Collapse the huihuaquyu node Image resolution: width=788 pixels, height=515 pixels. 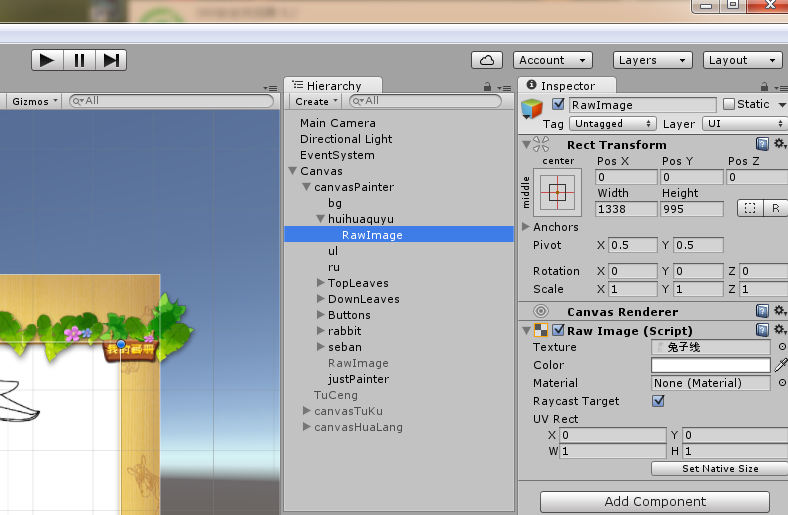coord(321,219)
